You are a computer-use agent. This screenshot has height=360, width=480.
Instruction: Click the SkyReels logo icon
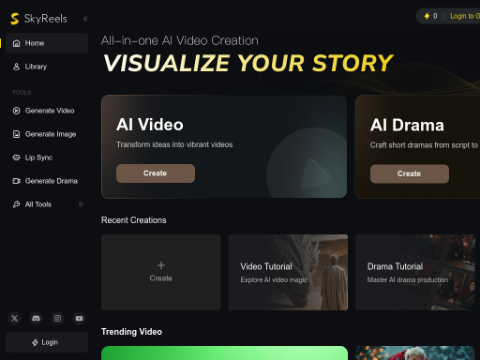click(14, 19)
